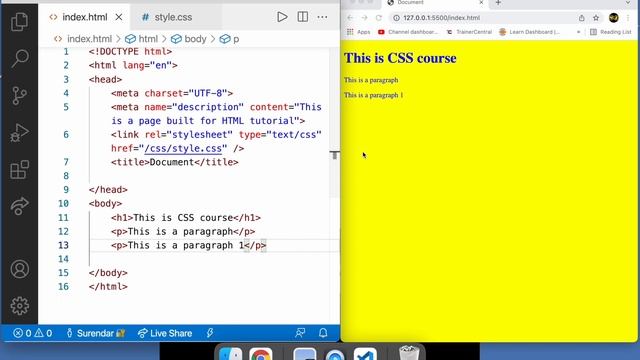This screenshot has width=640, height=360.
Task: Open the Live Share activity bar icon
Action: [x=20, y=206]
